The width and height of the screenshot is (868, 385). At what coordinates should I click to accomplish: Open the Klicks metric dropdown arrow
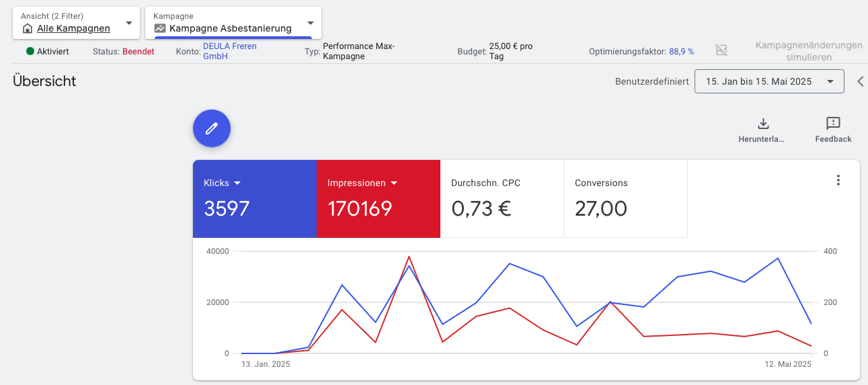click(x=237, y=183)
